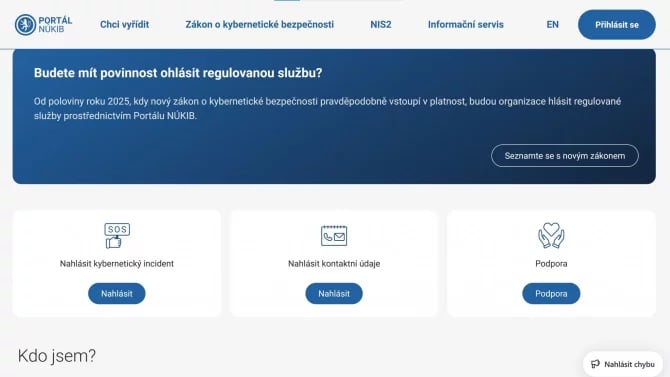Click the SOS incident icon

coord(117,236)
